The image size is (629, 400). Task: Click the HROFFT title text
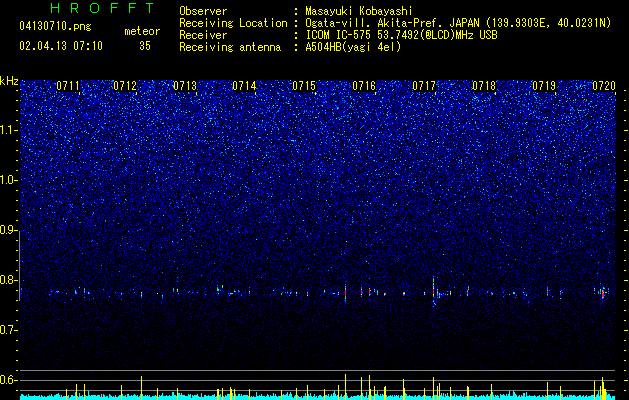click(x=103, y=8)
